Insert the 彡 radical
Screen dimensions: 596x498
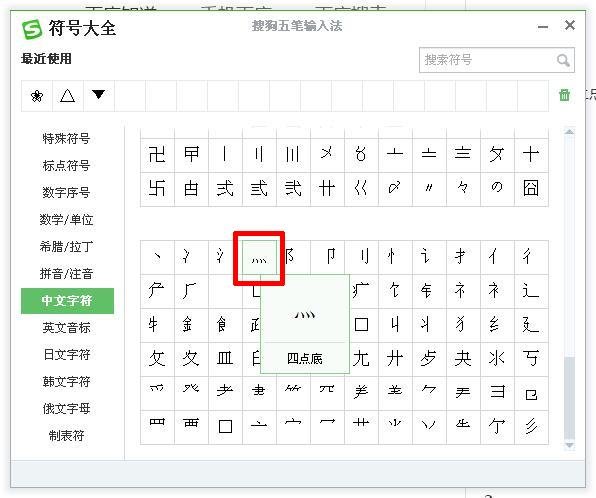tap(531, 427)
